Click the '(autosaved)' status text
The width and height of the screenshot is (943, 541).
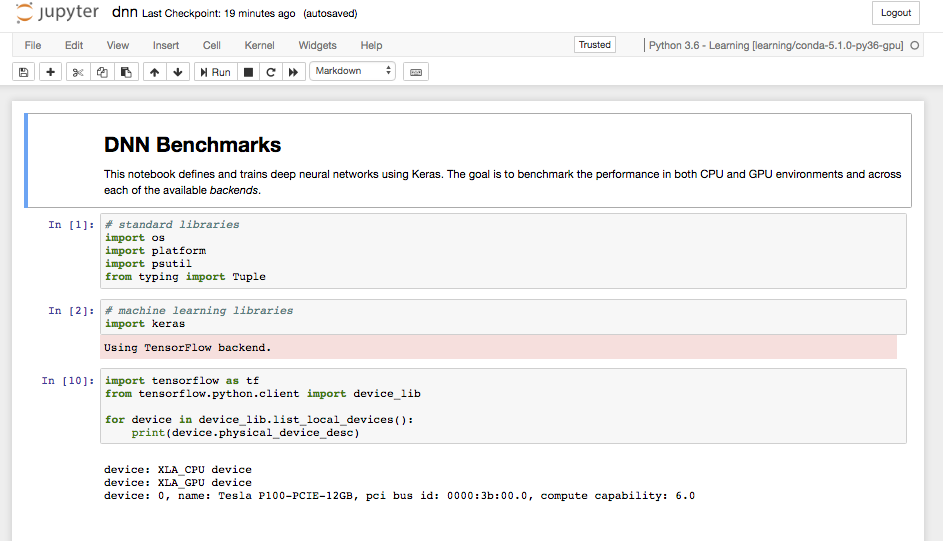click(x=330, y=13)
